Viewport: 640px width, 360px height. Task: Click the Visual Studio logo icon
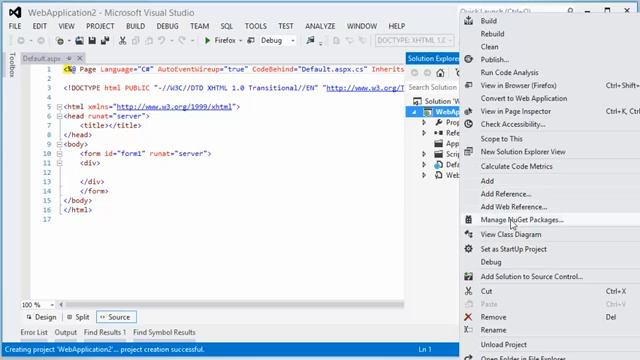click(15, 13)
